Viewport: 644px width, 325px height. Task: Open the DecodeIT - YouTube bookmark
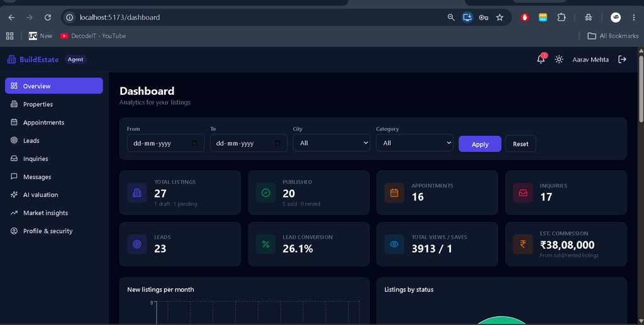(93, 36)
